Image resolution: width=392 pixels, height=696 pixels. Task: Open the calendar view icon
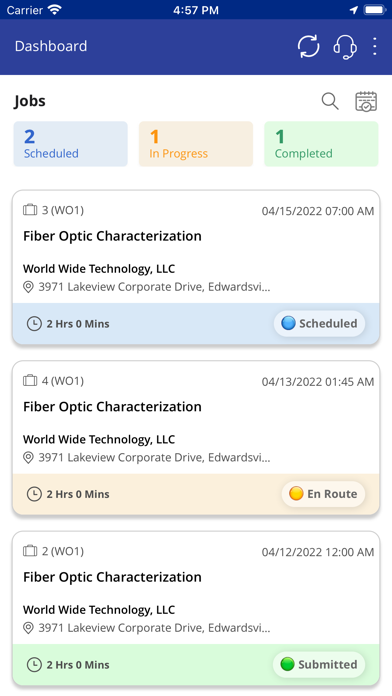click(366, 101)
